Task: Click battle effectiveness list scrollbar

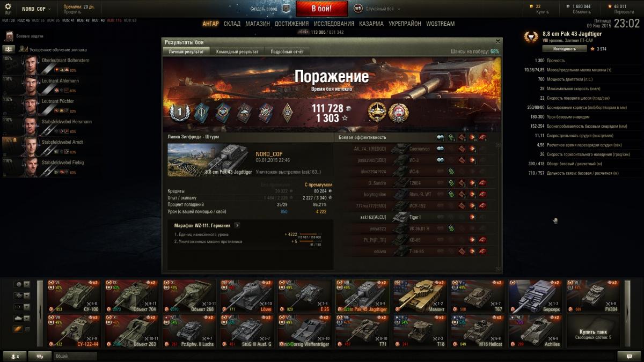Action: (498, 205)
